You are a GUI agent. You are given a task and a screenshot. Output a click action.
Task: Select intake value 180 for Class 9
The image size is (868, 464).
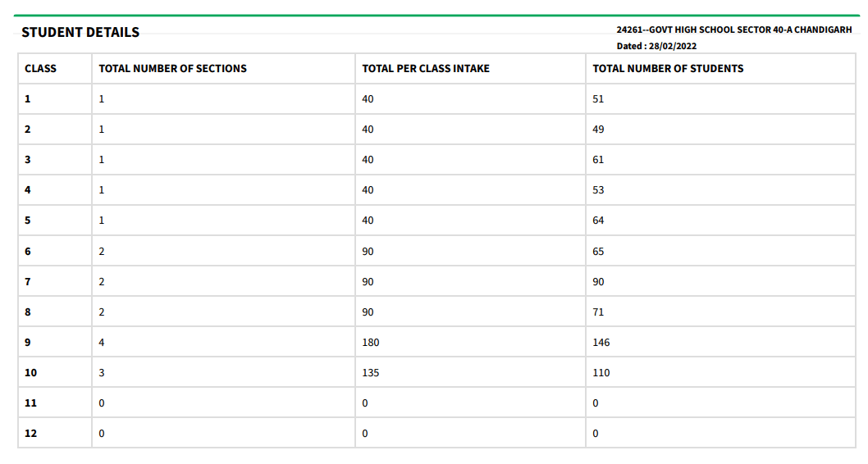(371, 343)
